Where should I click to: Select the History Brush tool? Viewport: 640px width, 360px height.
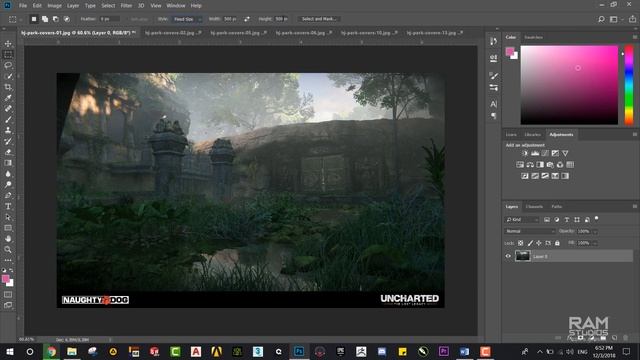(x=8, y=141)
